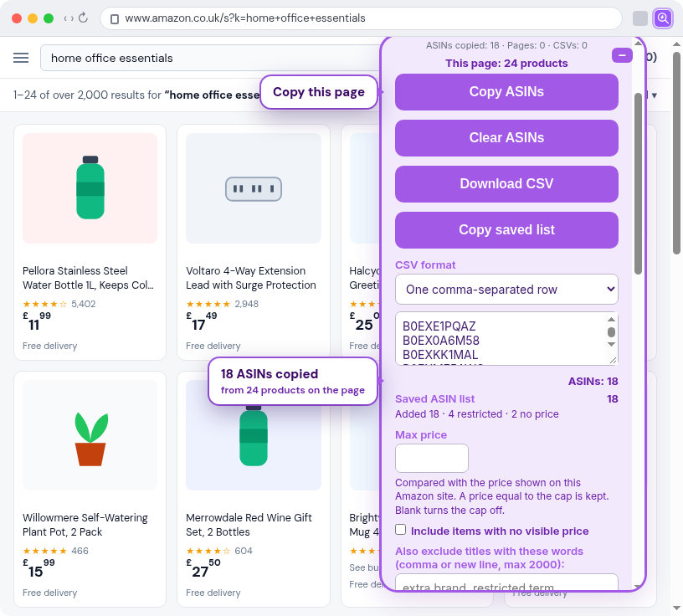Click the page vertical scrollbar thumb

[676, 153]
